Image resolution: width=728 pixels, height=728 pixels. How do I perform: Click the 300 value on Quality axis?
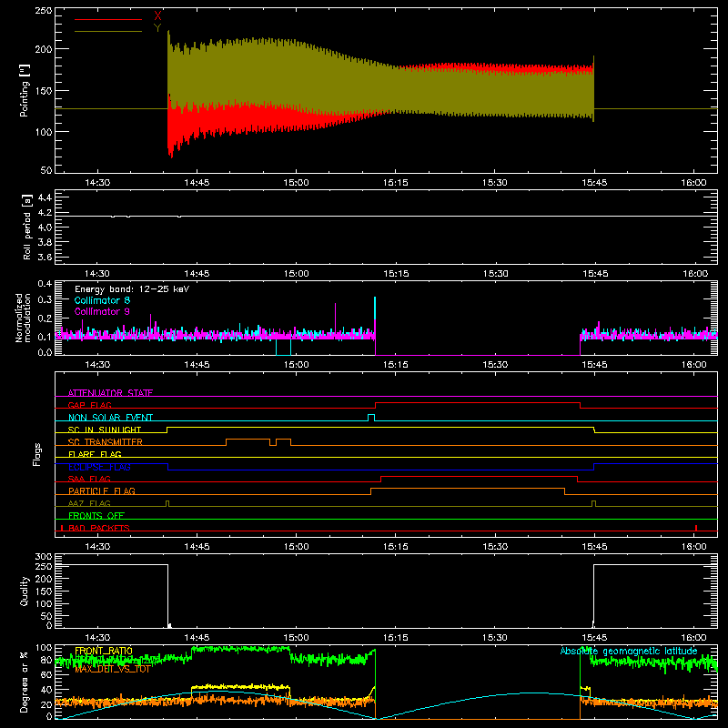[x=44, y=557]
